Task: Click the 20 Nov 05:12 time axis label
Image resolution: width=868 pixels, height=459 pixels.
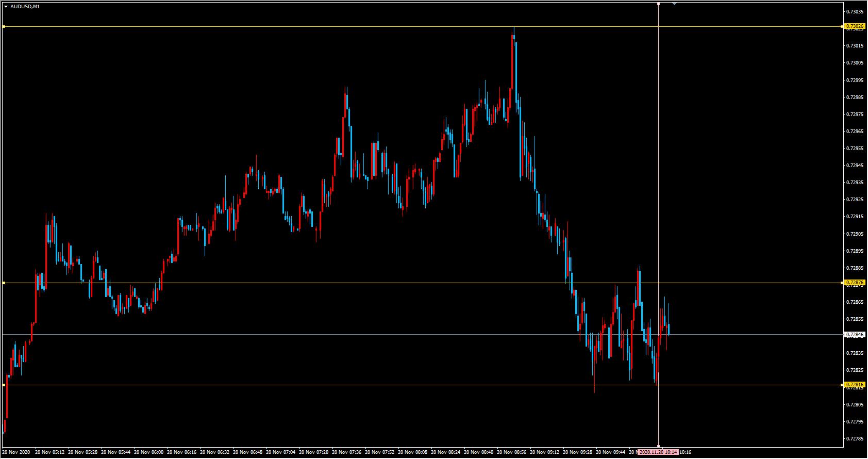Action: click(x=50, y=452)
